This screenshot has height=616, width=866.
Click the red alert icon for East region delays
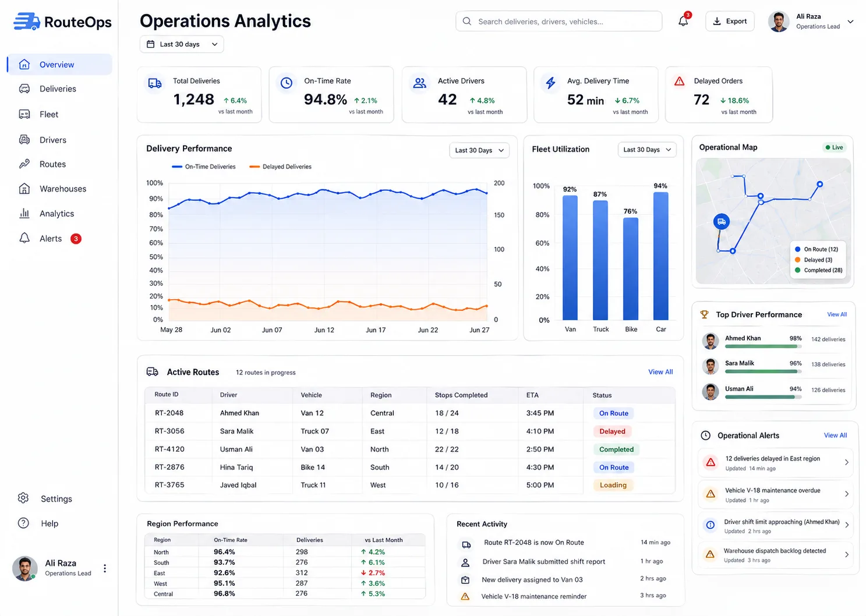711,463
